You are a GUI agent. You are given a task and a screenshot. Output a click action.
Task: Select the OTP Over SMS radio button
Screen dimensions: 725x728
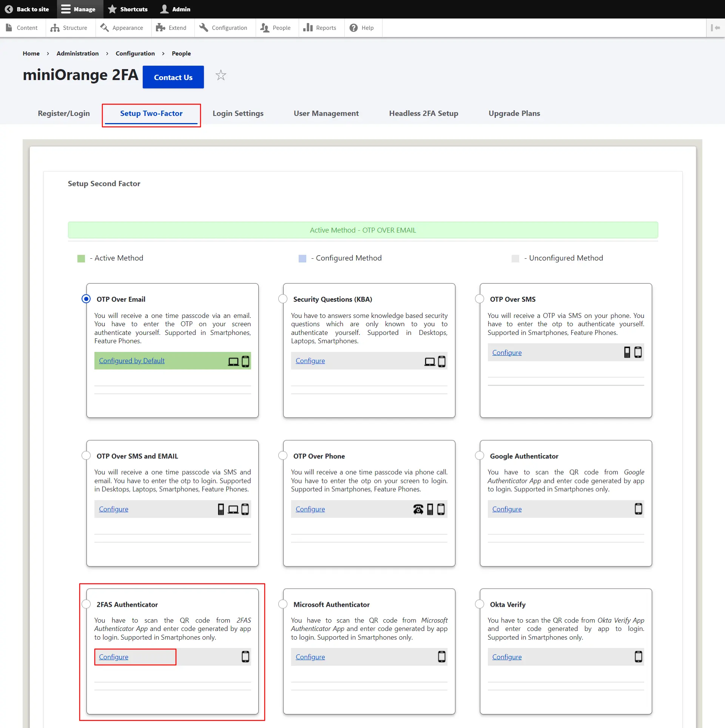coord(480,299)
